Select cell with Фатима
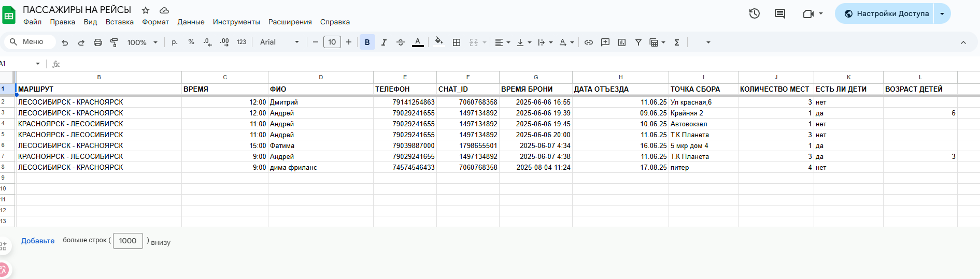This screenshot has width=980, height=279. click(321, 145)
